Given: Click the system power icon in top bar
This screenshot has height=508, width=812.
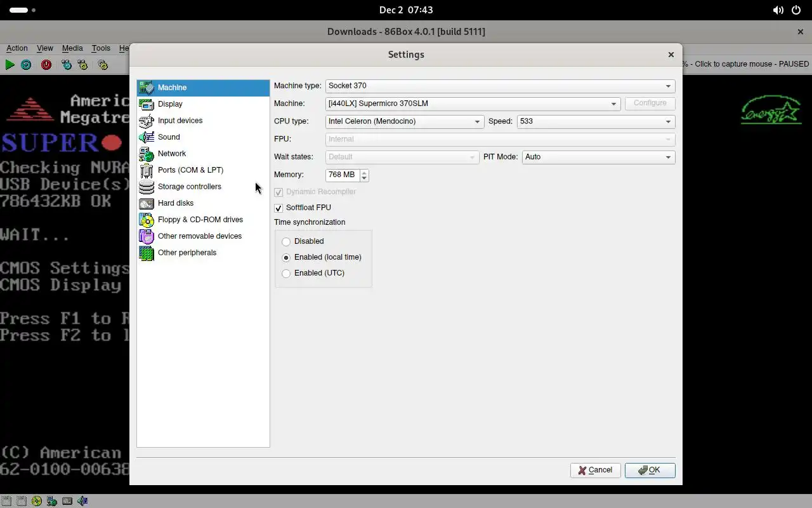Looking at the screenshot, I should coord(796,10).
